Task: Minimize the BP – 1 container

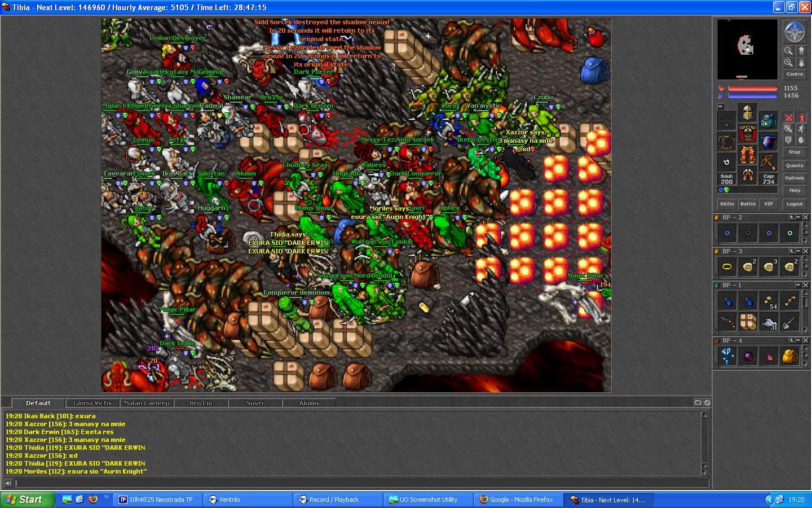Action: [798, 285]
